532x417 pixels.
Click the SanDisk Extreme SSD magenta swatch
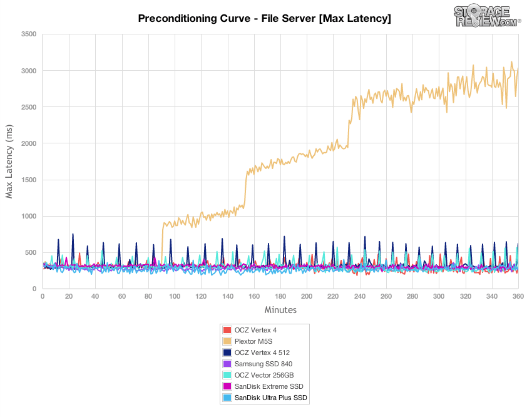click(x=227, y=386)
